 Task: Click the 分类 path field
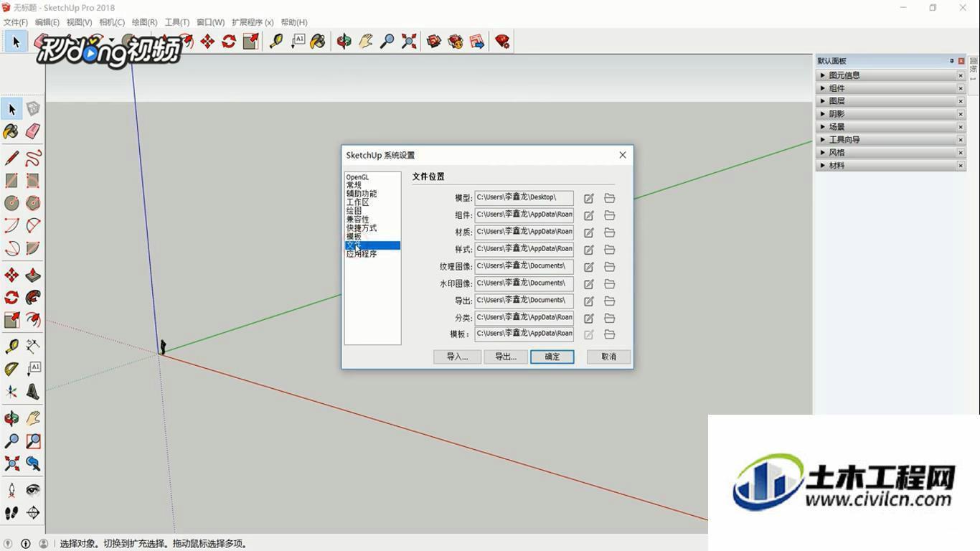click(524, 317)
